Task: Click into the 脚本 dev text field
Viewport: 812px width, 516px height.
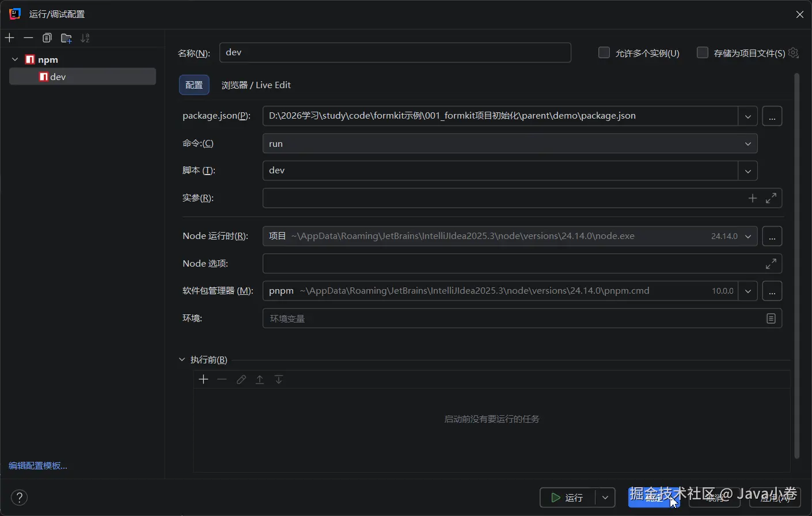Action: [500, 170]
